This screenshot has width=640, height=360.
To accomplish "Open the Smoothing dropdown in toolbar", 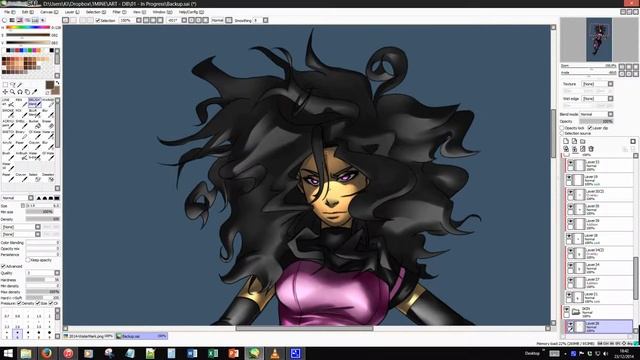I will click(x=265, y=20).
